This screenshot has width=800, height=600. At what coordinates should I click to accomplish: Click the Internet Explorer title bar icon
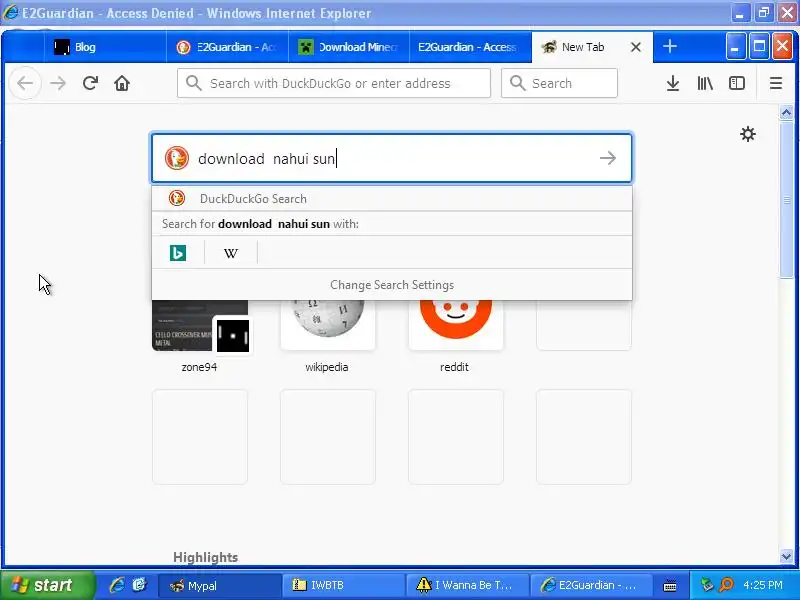(11, 12)
